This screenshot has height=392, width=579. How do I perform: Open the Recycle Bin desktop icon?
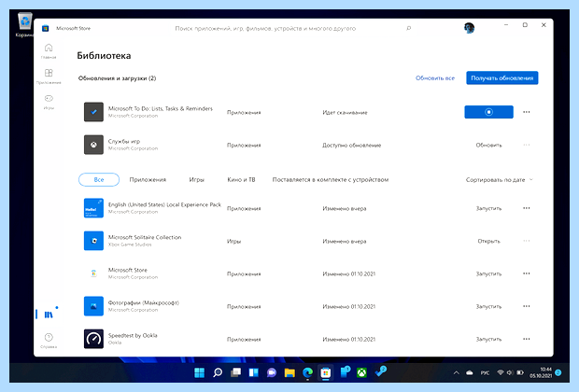[24, 24]
